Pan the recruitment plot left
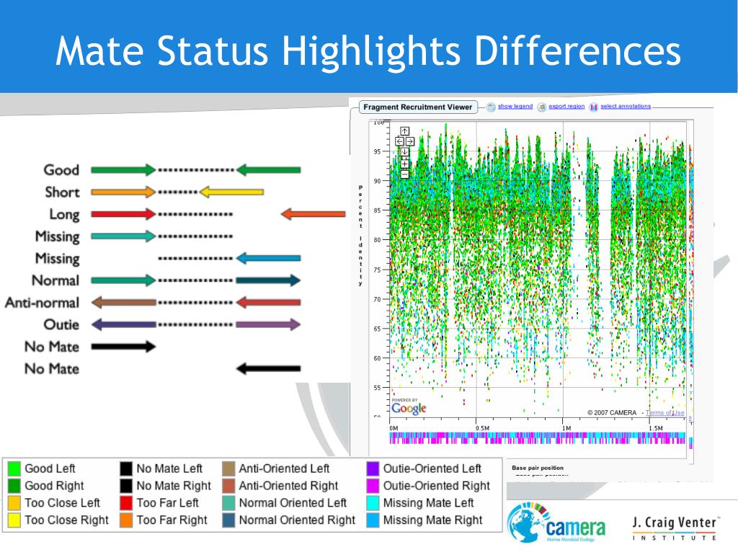The height and width of the screenshot is (560, 738). pos(399,141)
